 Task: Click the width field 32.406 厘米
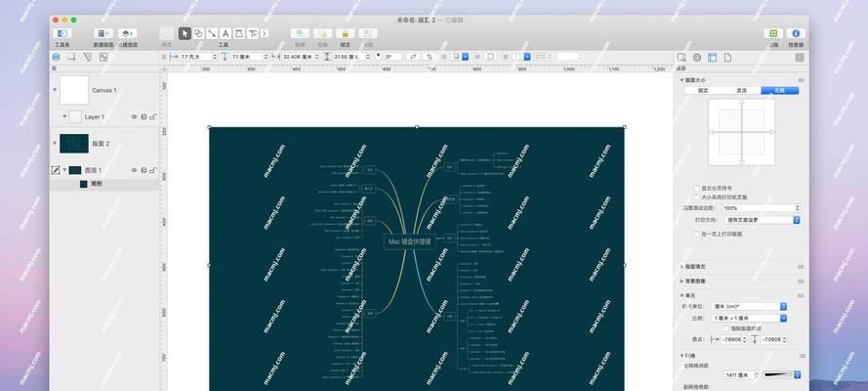point(299,57)
